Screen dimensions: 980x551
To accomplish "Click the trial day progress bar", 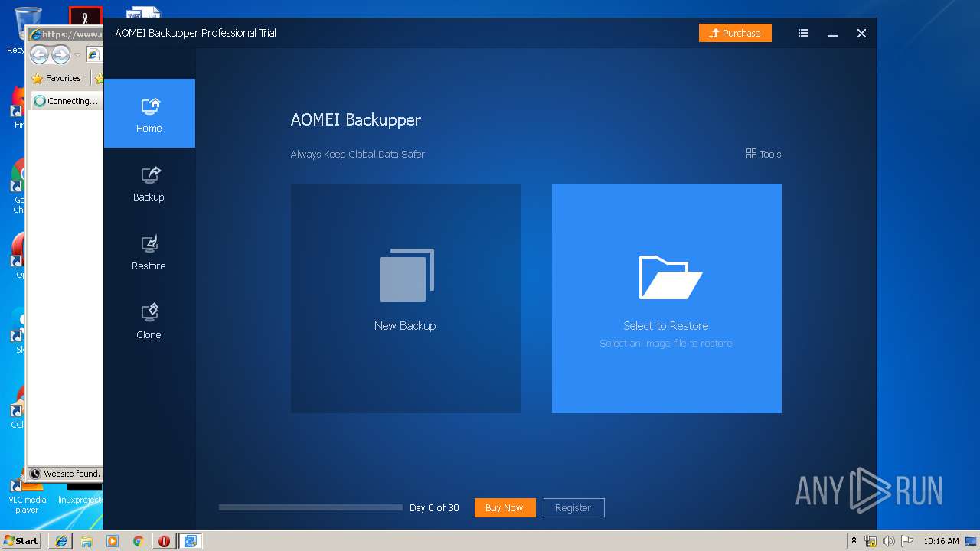I will click(310, 507).
